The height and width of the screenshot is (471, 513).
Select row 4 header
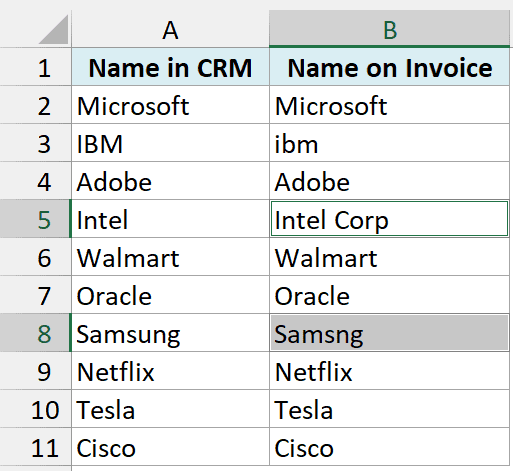coord(35,181)
